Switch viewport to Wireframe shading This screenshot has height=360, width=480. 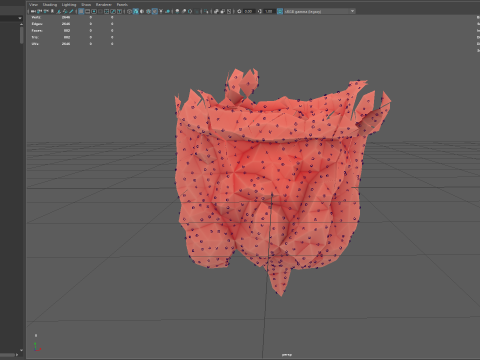[x=129, y=11]
